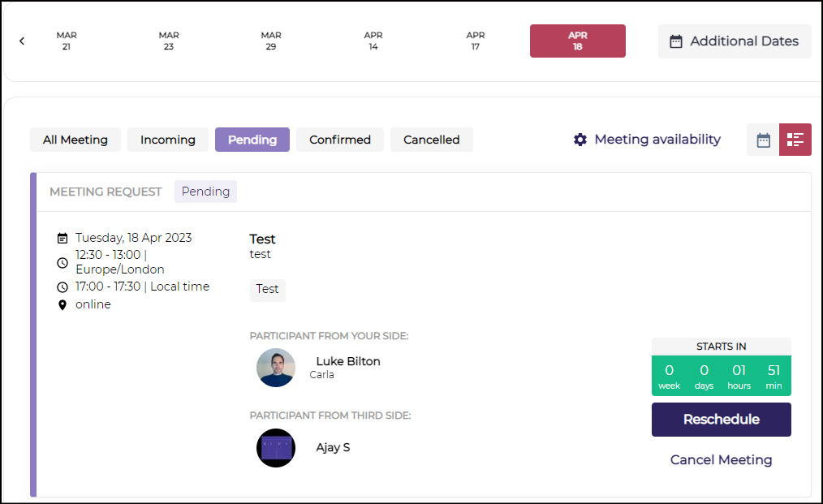Click the Cancel Meeting link
Image resolution: width=823 pixels, height=504 pixels.
[721, 460]
